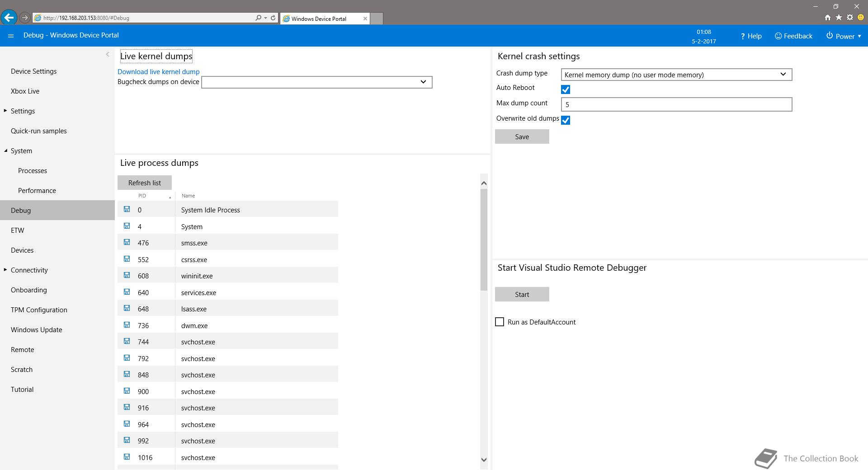The image size is (868, 470).
Task: Save dump of svchost.exe PID 1016
Action: point(127,457)
